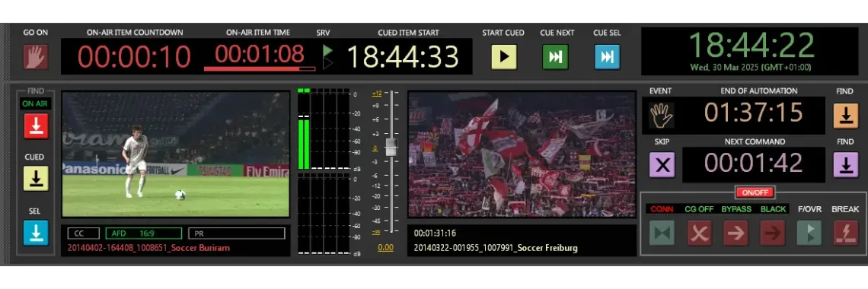This screenshot has width=868, height=289.
Task: Toggle the BYPASS arrow button
Action: click(736, 233)
